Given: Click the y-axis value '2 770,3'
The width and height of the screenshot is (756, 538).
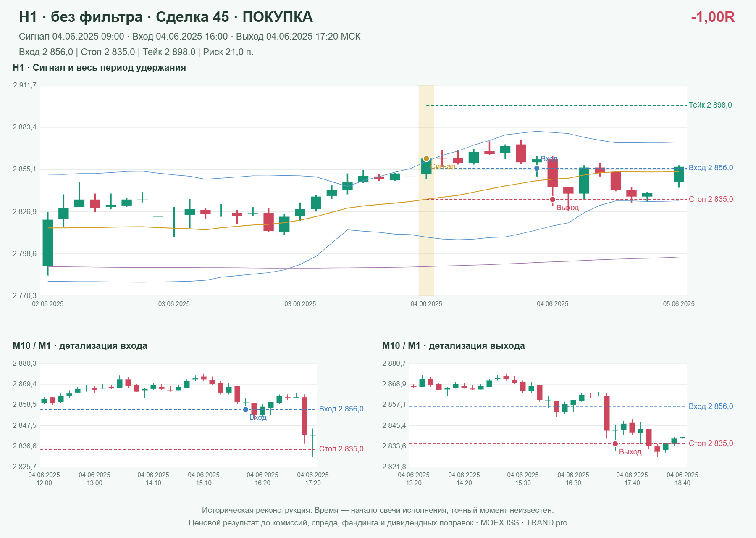Looking at the screenshot, I should coord(25,296).
